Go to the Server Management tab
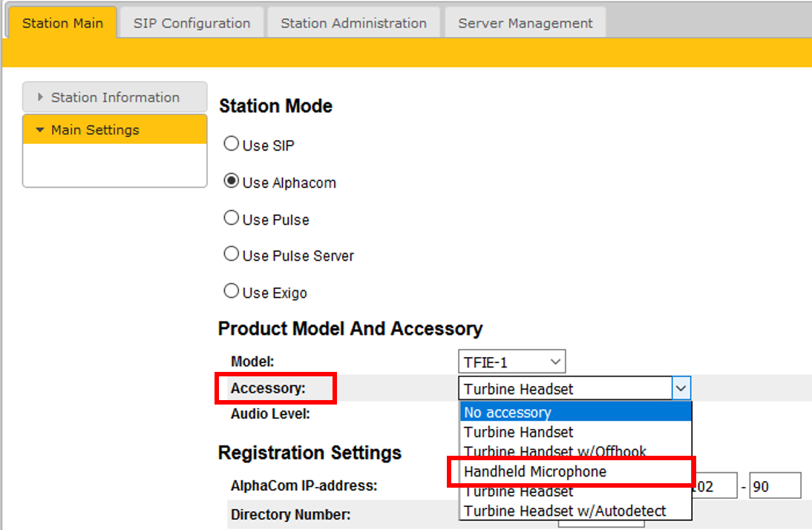Image resolution: width=812 pixels, height=530 pixels. click(525, 23)
